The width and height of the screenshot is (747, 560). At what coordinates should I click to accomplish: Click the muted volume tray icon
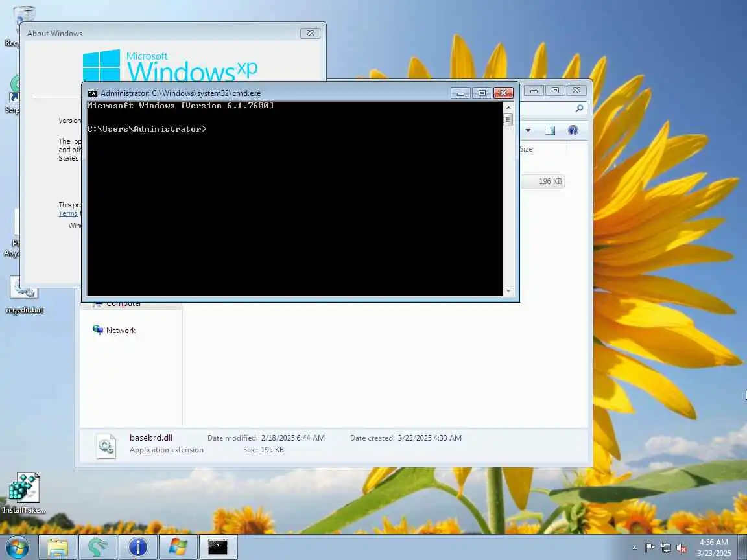coord(682,548)
